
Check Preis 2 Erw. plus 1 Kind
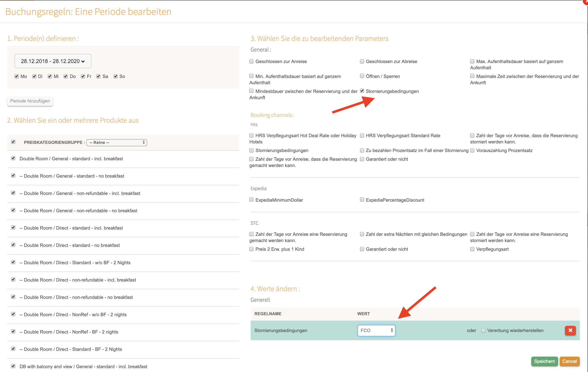click(x=251, y=249)
